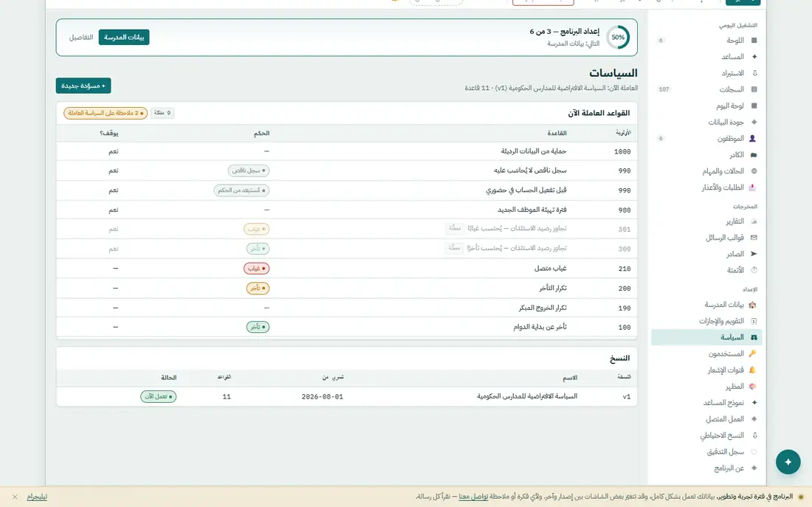Click the الأولوية priority column header
812x507 pixels.
pyautogui.click(x=624, y=133)
